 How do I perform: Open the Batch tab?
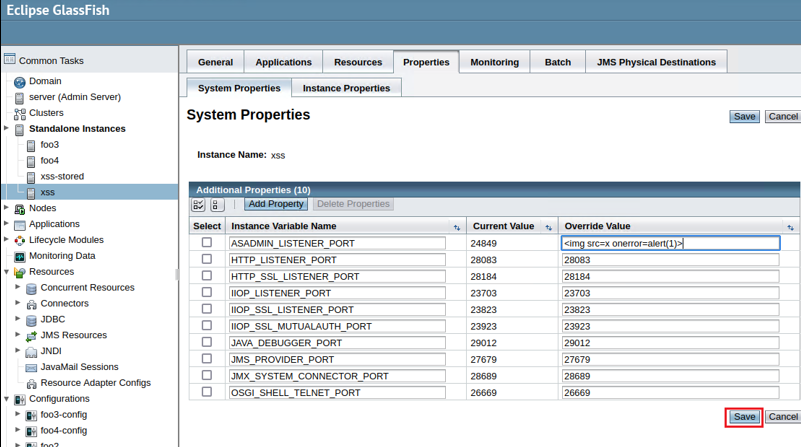coord(558,62)
